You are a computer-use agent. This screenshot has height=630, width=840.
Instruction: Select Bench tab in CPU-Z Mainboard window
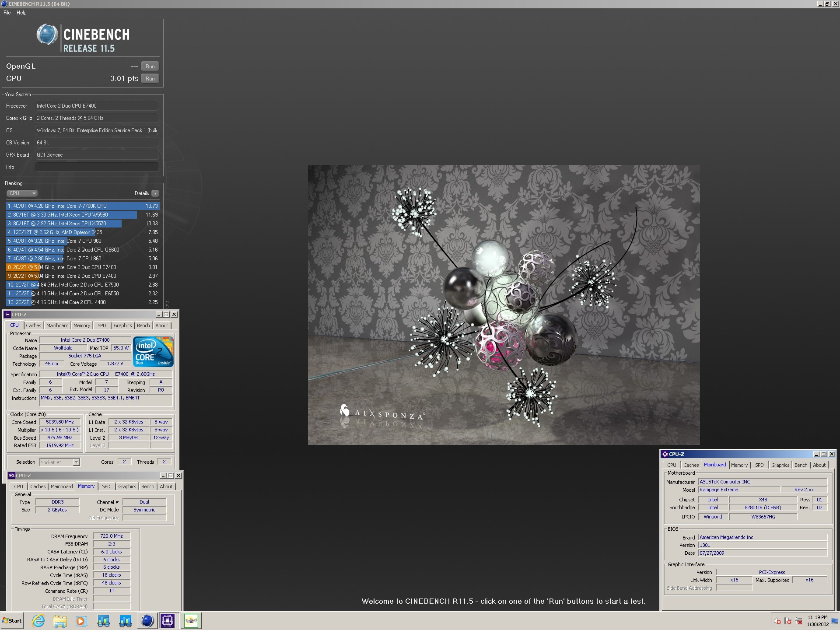click(x=801, y=465)
